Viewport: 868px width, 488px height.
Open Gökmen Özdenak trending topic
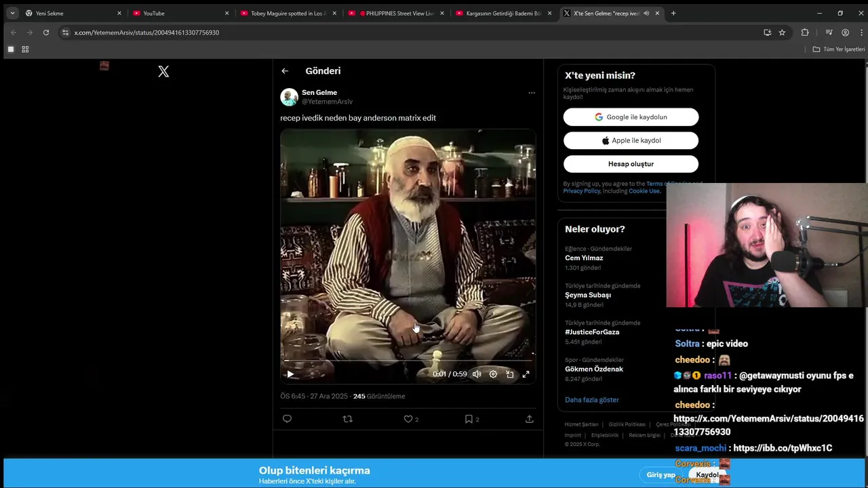[x=594, y=369]
